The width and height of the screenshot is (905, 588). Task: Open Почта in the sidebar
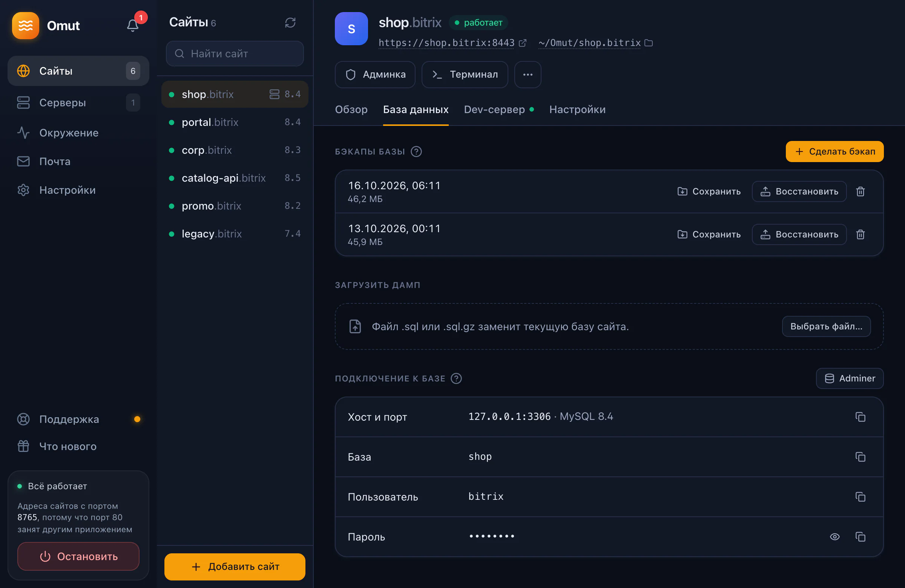tap(78, 161)
